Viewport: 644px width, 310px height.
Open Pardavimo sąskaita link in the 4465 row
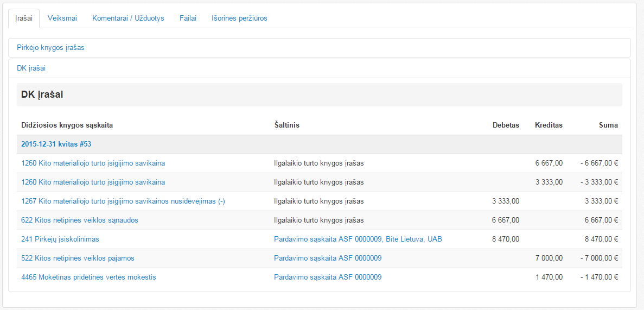coord(328,277)
